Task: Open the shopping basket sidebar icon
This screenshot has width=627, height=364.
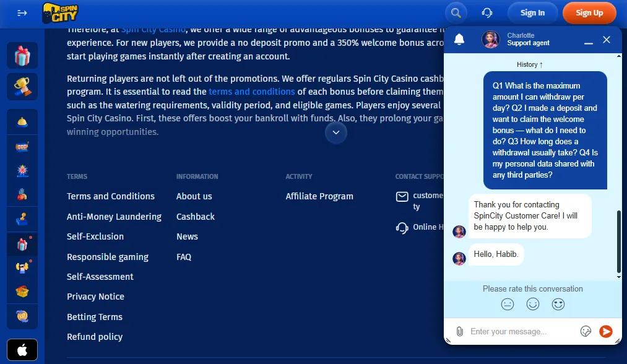Action: [22, 292]
